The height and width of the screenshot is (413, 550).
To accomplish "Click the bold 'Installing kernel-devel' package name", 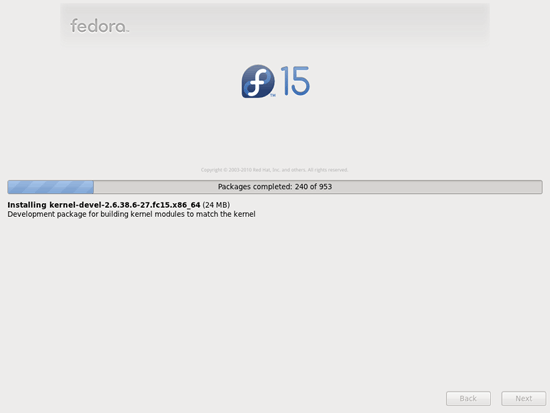I will coord(104,205).
